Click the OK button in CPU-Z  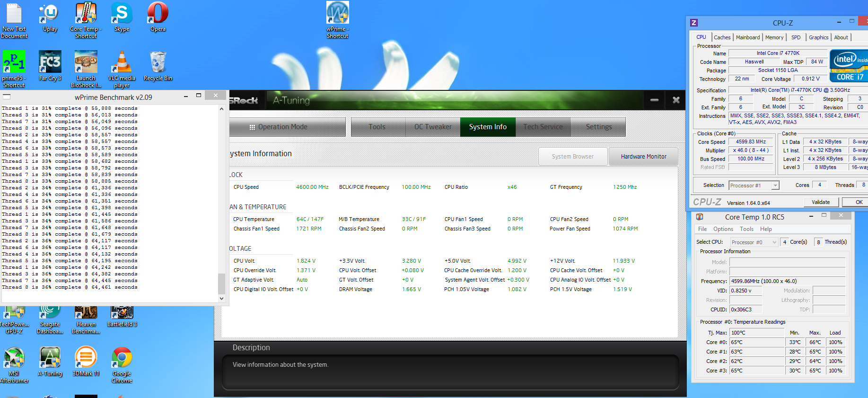[855, 202]
